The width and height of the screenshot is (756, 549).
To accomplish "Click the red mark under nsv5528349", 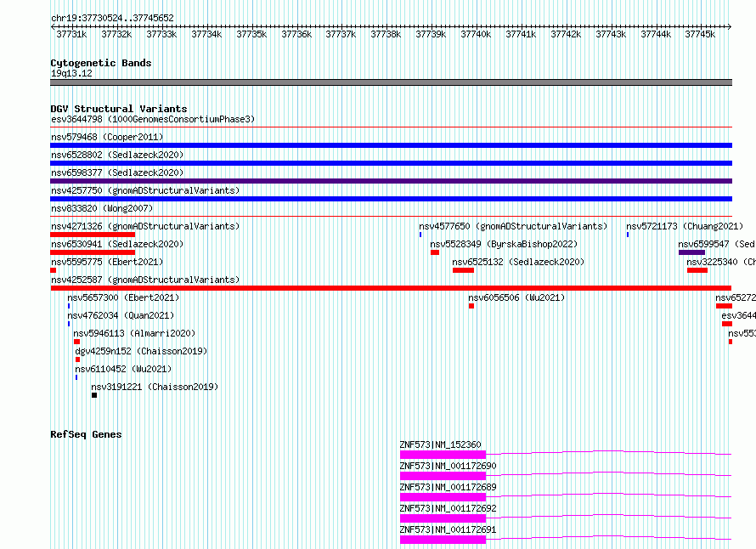I will [435, 252].
